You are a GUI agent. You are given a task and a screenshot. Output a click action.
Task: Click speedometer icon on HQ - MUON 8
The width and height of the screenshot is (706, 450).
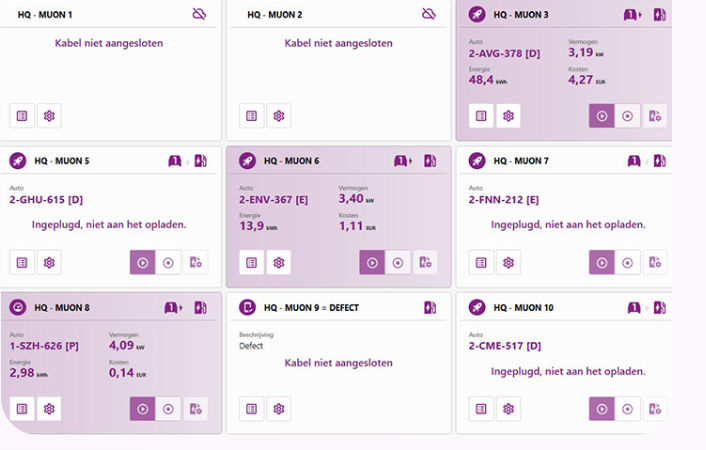pyautogui.click(x=17, y=307)
